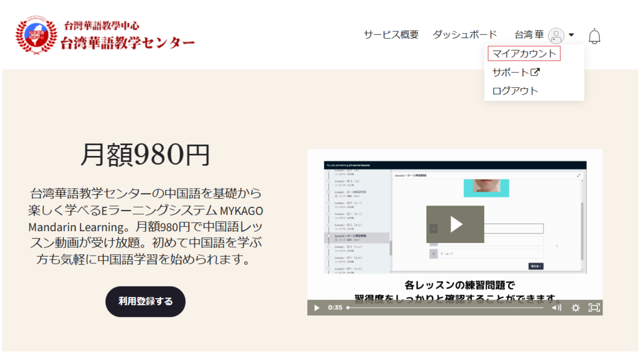
Task: Click the red laurel wreath logo emblem
Action: coord(36,36)
